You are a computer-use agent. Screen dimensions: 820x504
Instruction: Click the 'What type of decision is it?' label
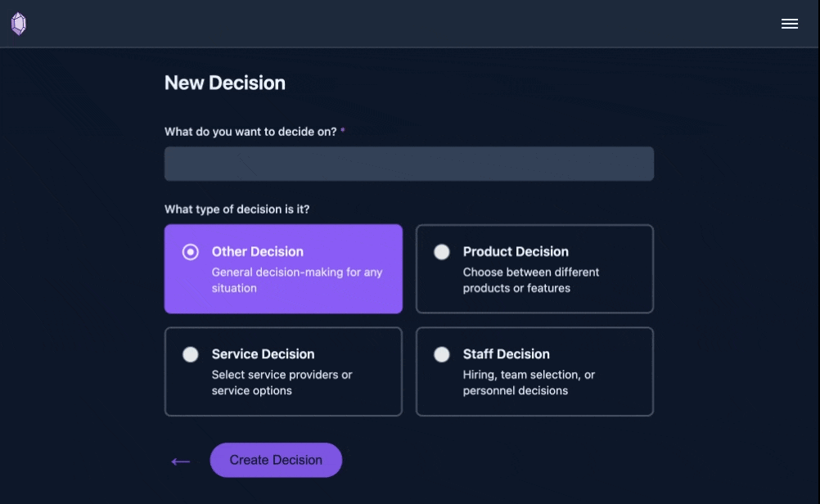click(x=237, y=209)
